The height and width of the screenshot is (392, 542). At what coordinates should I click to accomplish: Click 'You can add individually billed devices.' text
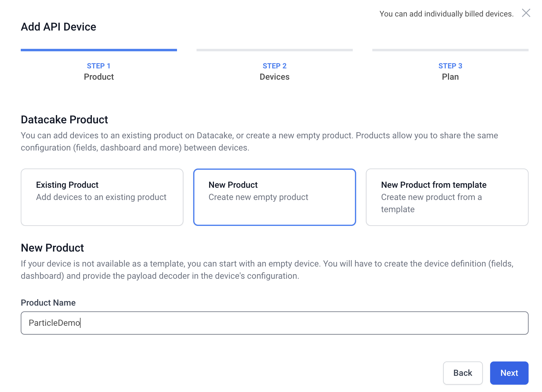point(446,14)
